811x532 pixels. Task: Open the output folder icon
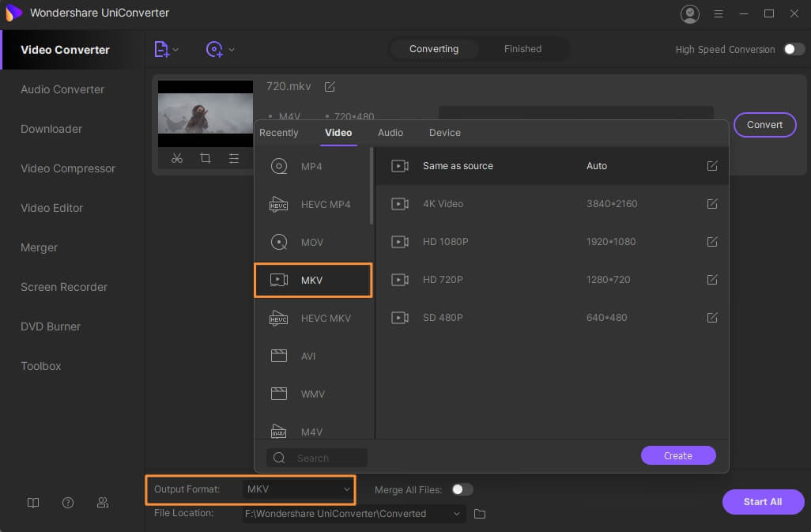pos(480,514)
